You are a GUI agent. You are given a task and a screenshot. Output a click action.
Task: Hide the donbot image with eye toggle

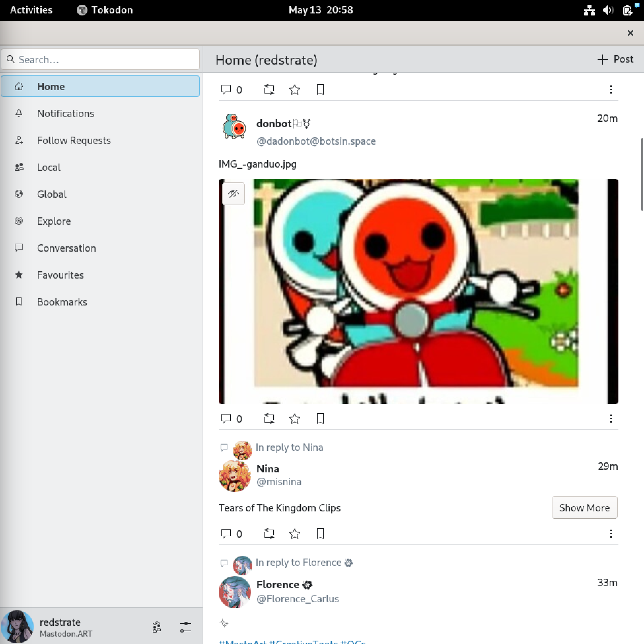tap(234, 194)
